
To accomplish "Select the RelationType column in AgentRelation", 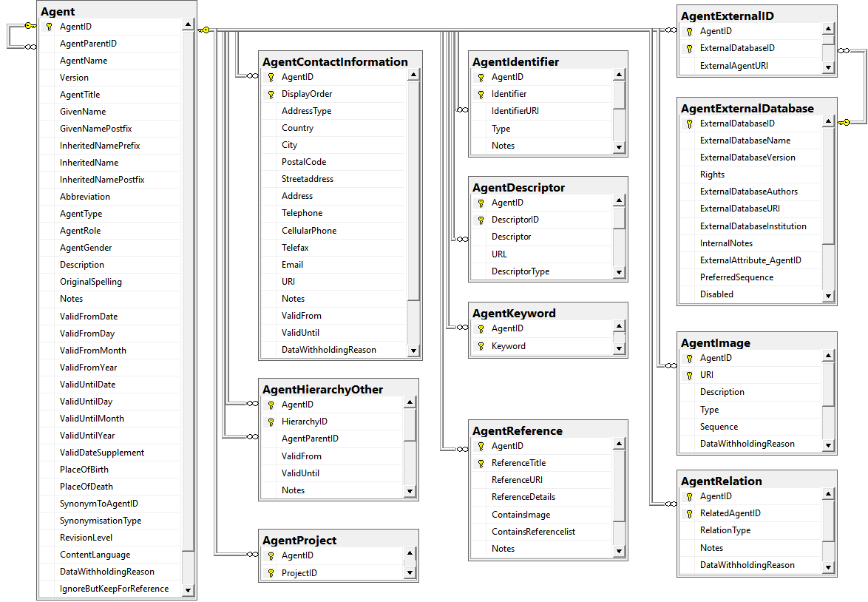I will (750, 530).
